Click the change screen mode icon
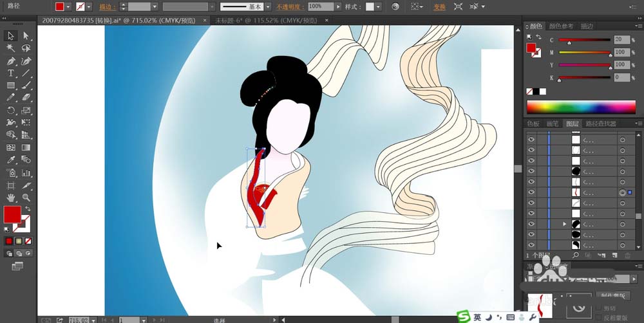This screenshot has height=323, width=644. click(x=17, y=267)
